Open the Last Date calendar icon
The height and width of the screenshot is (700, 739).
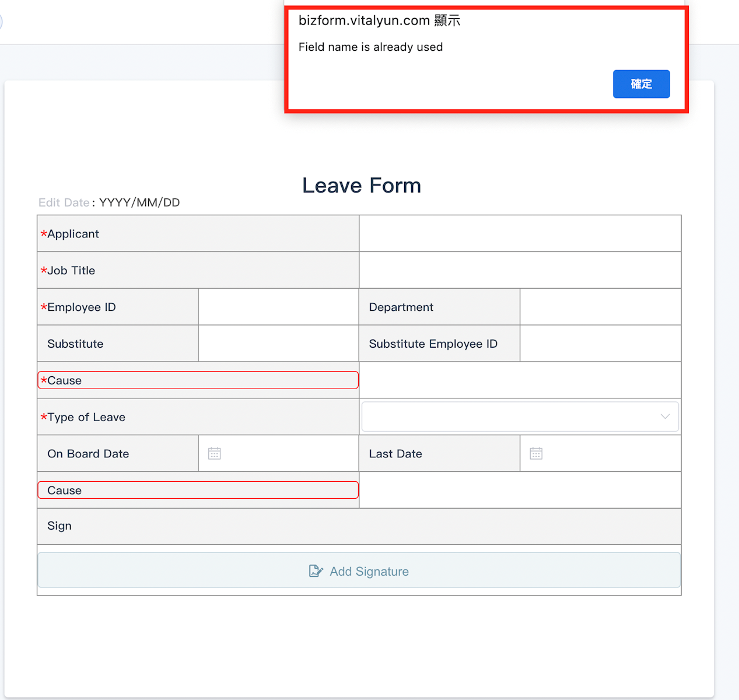[x=536, y=453]
